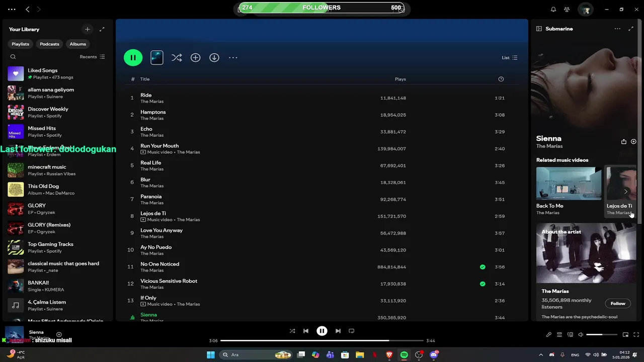The image size is (644, 362).
Task: Seek within the song progress bar
Action: click(x=322, y=341)
